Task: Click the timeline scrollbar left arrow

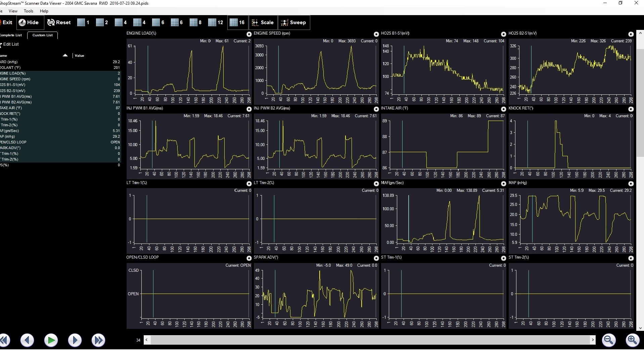Action: pyautogui.click(x=147, y=340)
